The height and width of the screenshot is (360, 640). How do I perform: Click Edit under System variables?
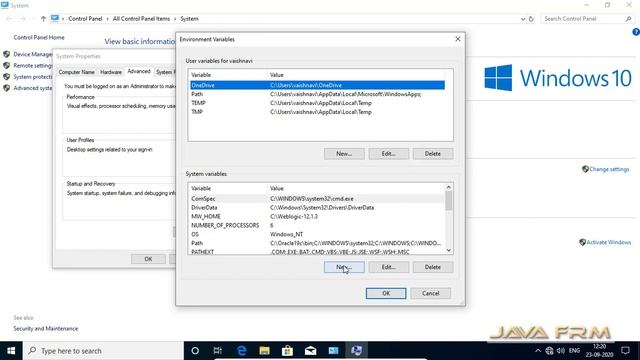389,267
